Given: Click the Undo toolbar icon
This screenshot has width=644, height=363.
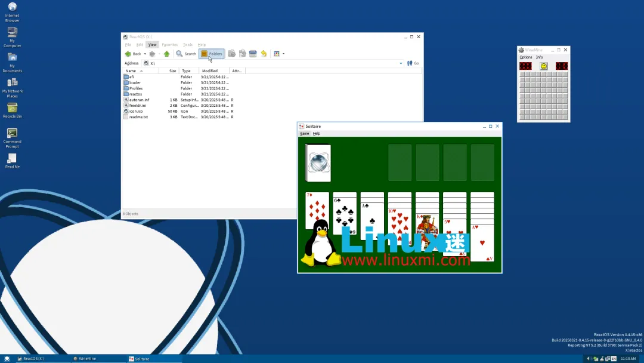Looking at the screenshot, I should [x=264, y=54].
